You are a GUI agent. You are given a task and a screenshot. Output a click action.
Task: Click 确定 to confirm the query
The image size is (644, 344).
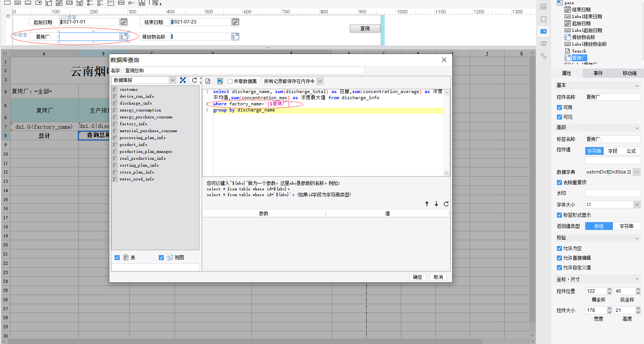(417, 277)
